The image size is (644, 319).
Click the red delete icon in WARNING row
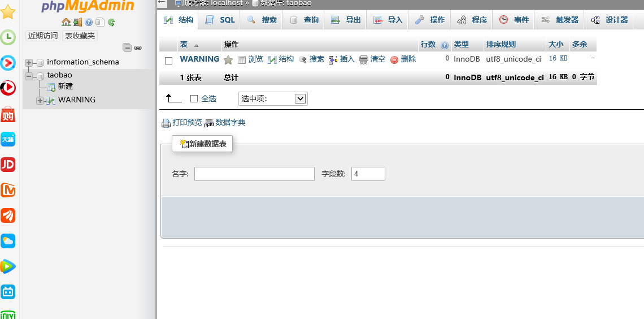click(394, 60)
